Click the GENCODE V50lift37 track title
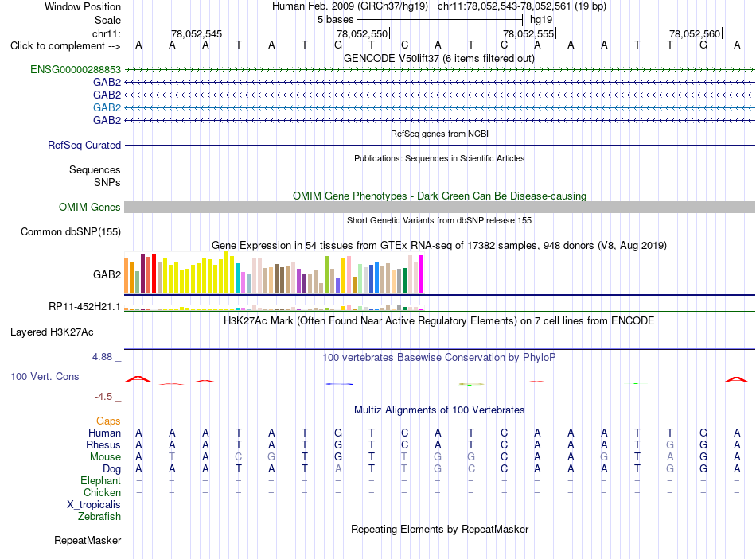756x559 pixels. (x=438, y=58)
